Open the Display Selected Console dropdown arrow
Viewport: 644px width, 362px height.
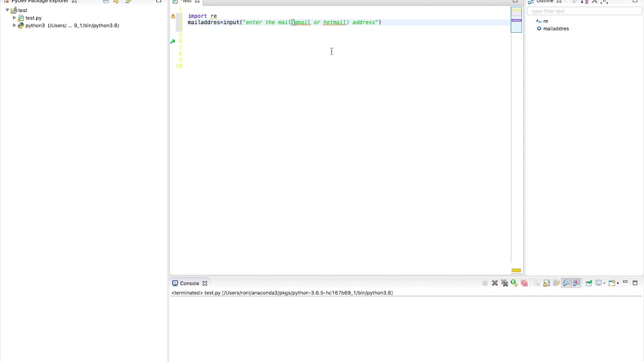604,284
